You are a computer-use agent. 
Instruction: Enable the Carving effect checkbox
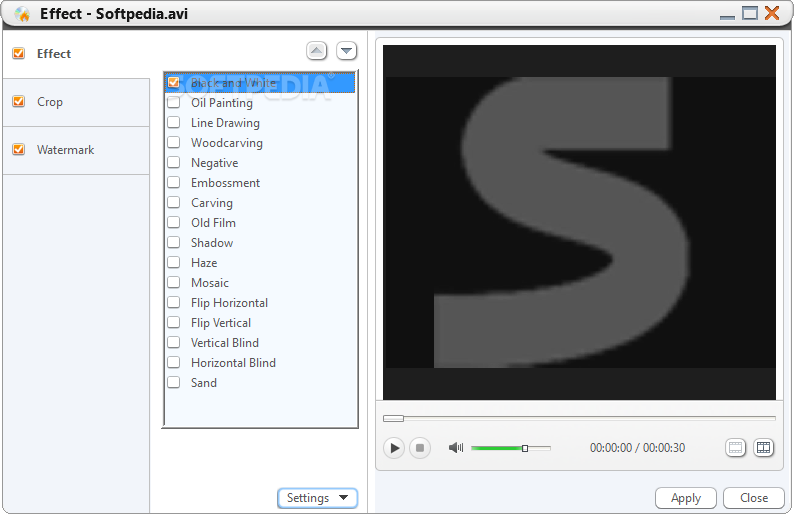[x=174, y=203]
